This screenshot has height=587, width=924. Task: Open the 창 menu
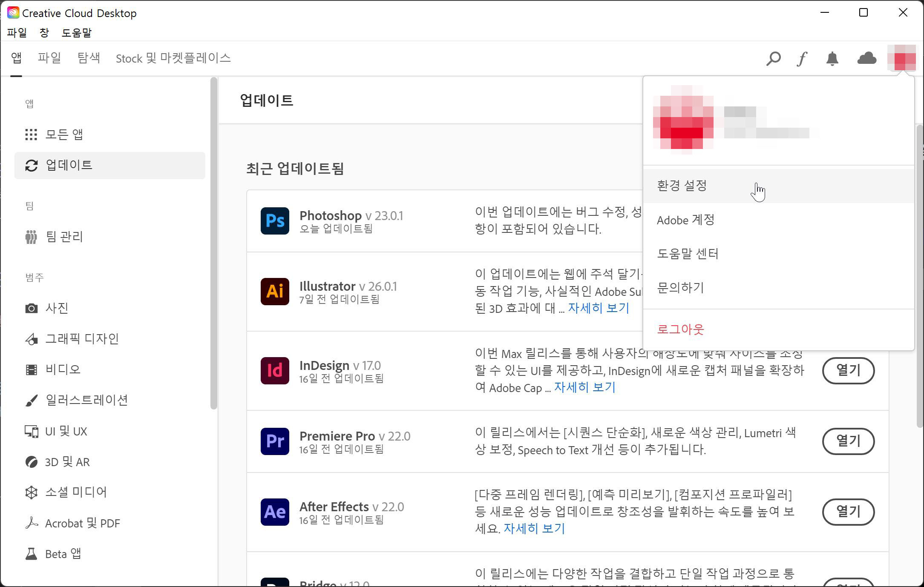coord(44,33)
